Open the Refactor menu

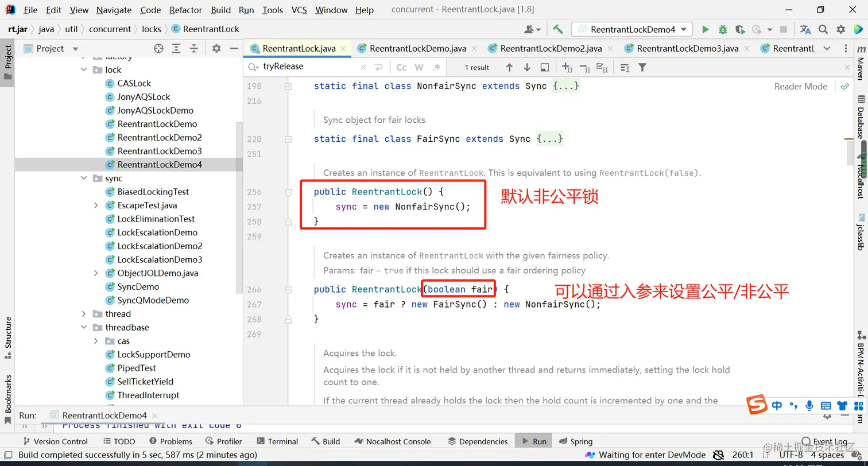(185, 10)
